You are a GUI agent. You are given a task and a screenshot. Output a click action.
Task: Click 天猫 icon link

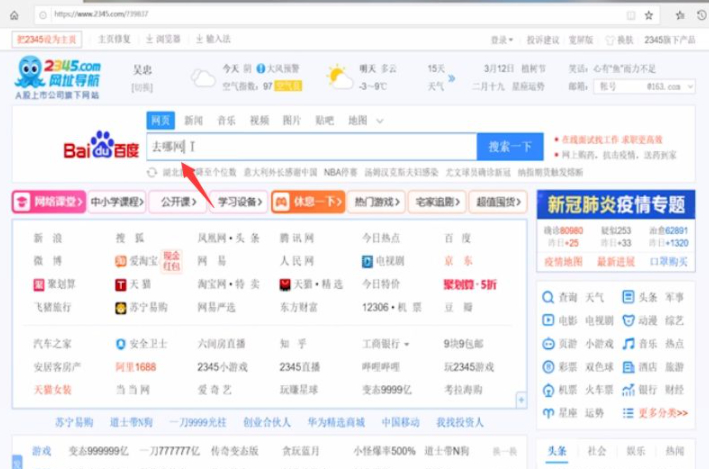(x=121, y=284)
